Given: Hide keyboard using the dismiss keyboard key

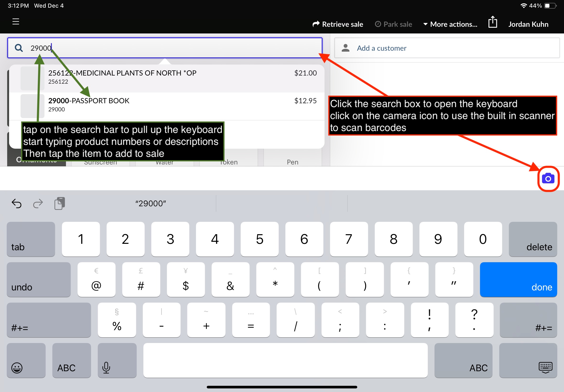Looking at the screenshot, I should tap(528, 360).
